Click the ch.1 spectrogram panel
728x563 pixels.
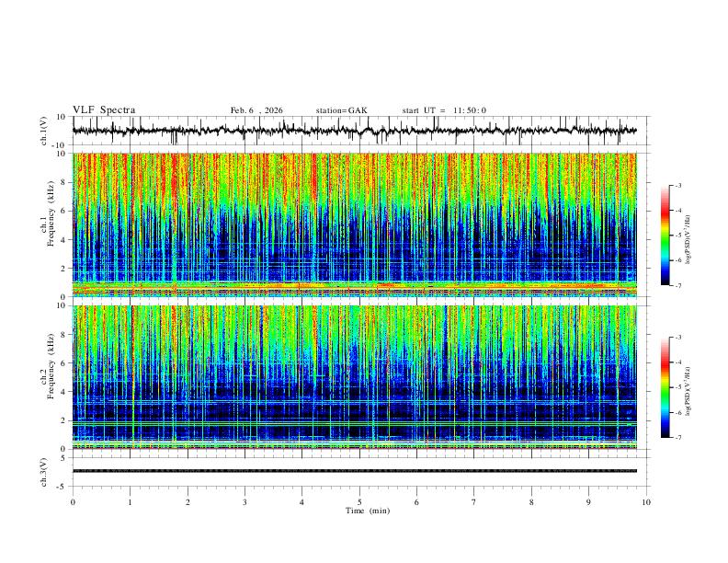[354, 224]
